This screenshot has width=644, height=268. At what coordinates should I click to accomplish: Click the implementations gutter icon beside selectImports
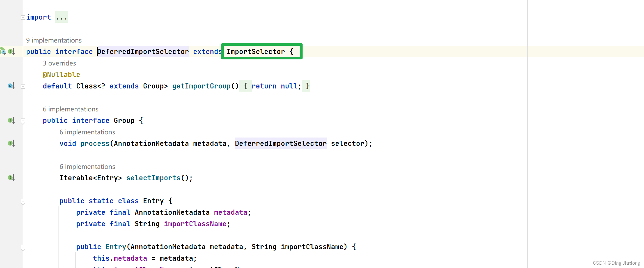point(11,178)
